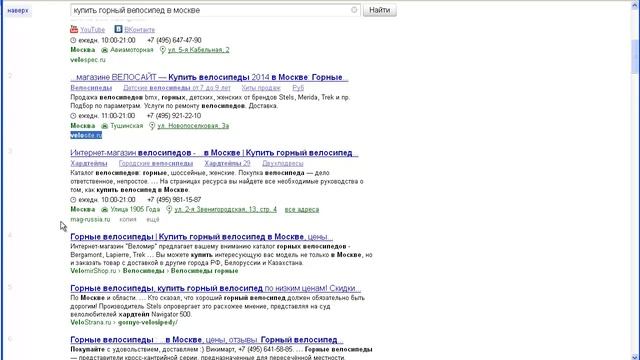Open Детские велосипеды от 7 до 9 лет
Image resolution: width=640 pixels, height=360 pixels.
[x=177, y=88]
